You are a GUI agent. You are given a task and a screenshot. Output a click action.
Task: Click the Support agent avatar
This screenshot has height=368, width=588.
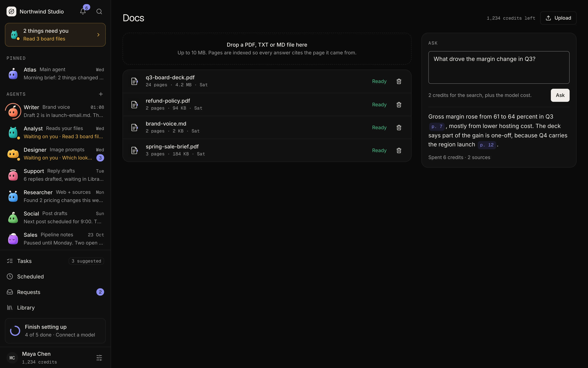tap(13, 175)
